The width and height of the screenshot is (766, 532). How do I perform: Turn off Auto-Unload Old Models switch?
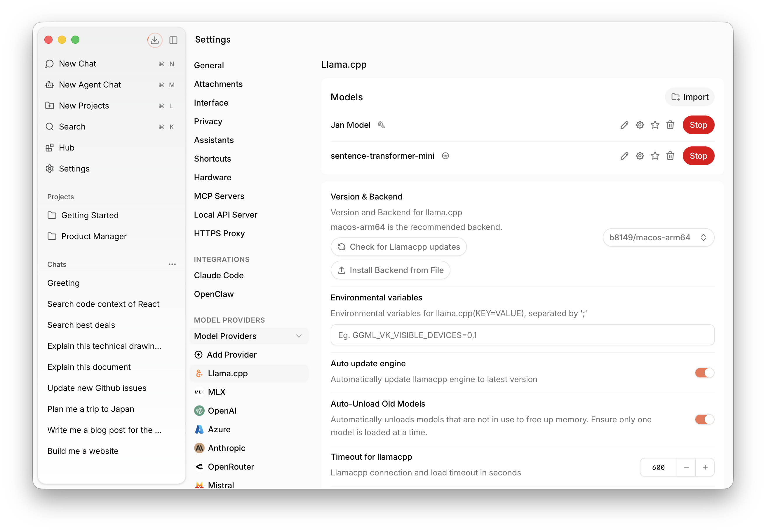(x=704, y=419)
